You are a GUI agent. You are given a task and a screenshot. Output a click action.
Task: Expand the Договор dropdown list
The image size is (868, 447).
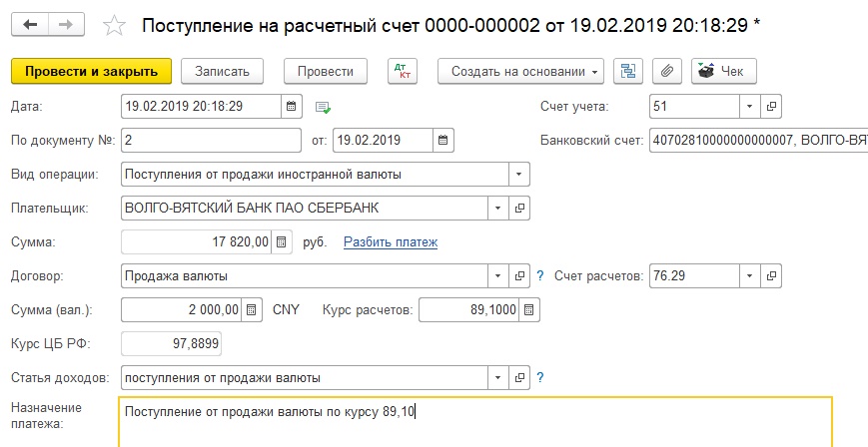tap(498, 275)
